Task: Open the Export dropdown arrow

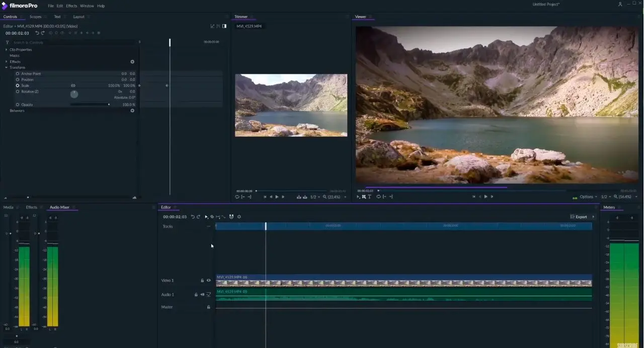Action: [593, 217]
